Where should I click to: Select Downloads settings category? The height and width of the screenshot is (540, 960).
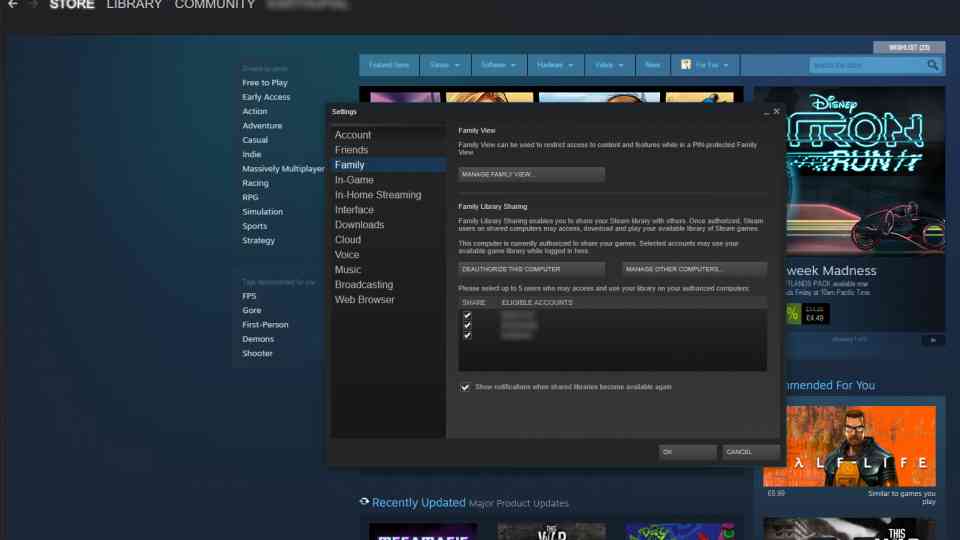[x=388, y=225]
